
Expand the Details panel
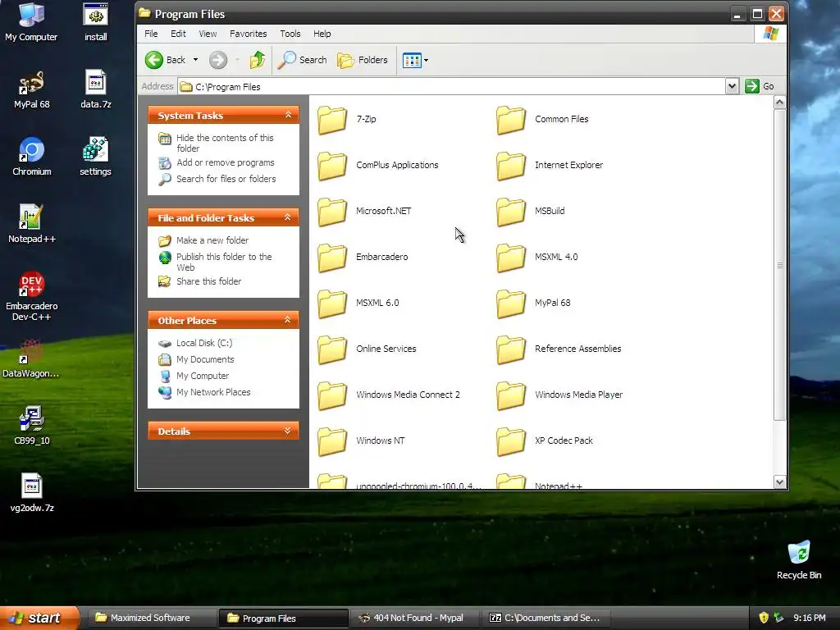click(x=288, y=431)
